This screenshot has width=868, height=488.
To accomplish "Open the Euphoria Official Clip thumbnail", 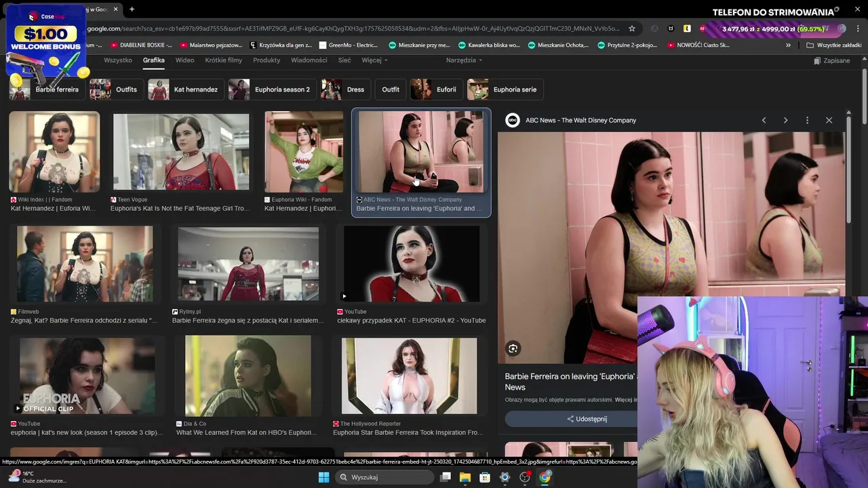I will [x=87, y=376].
